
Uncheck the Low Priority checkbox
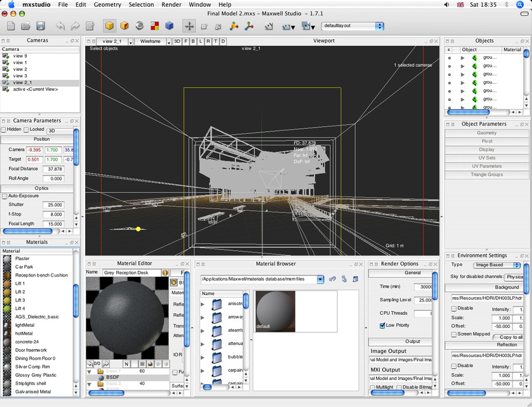point(382,325)
